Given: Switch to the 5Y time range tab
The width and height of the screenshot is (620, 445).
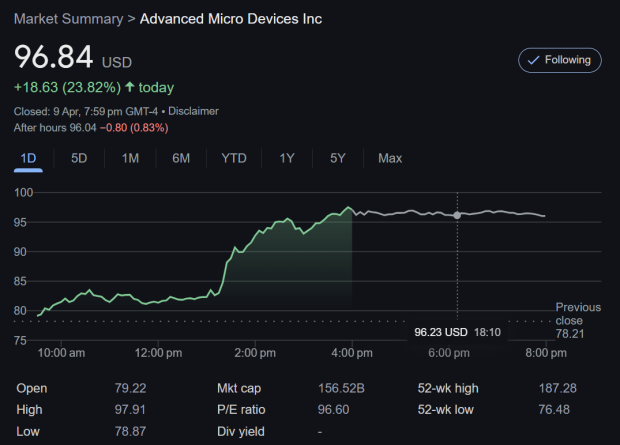Looking at the screenshot, I should coord(338,159).
